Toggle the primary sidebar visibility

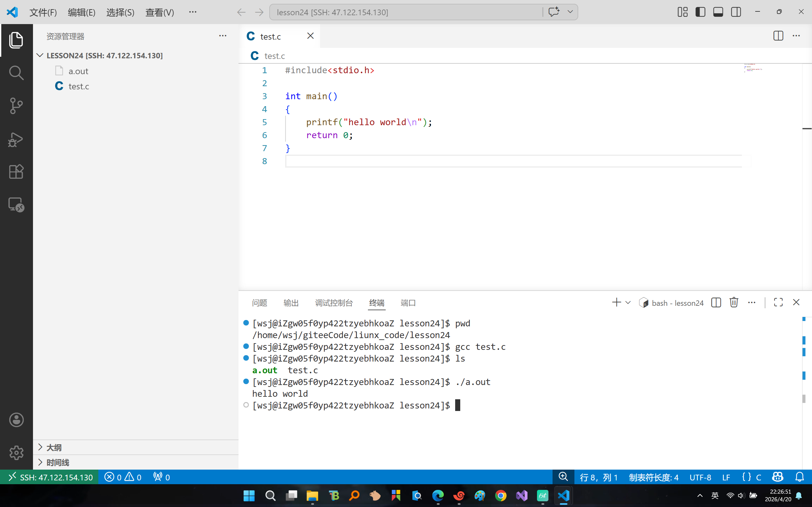[700, 12]
